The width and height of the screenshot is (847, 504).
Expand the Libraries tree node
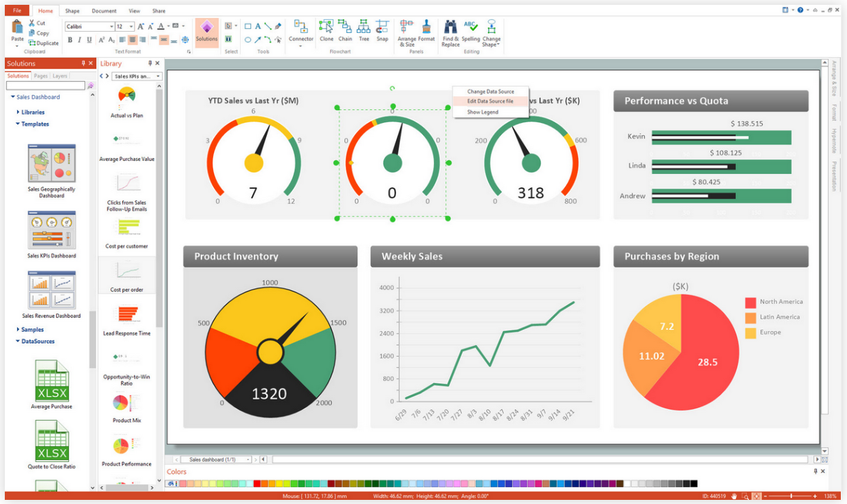pyautogui.click(x=32, y=112)
